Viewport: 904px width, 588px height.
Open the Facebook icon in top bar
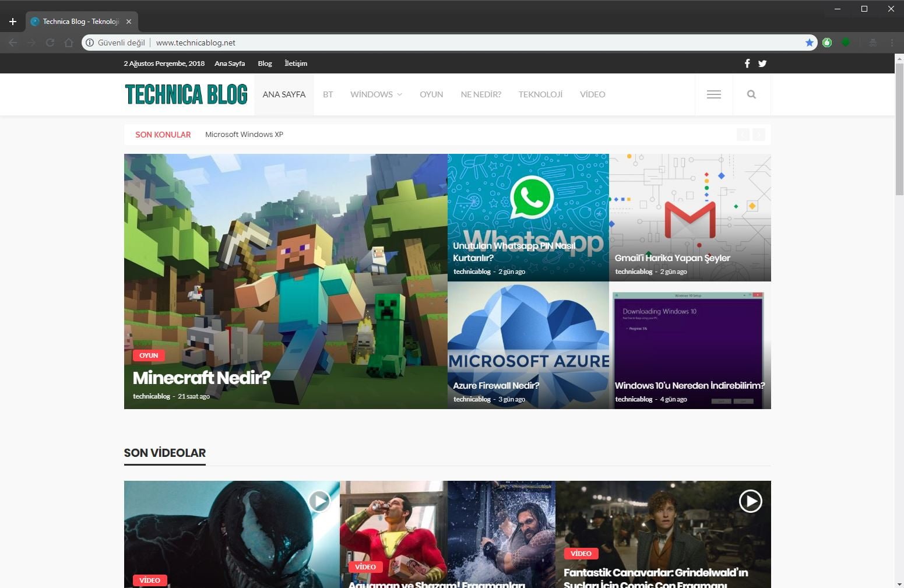[747, 64]
